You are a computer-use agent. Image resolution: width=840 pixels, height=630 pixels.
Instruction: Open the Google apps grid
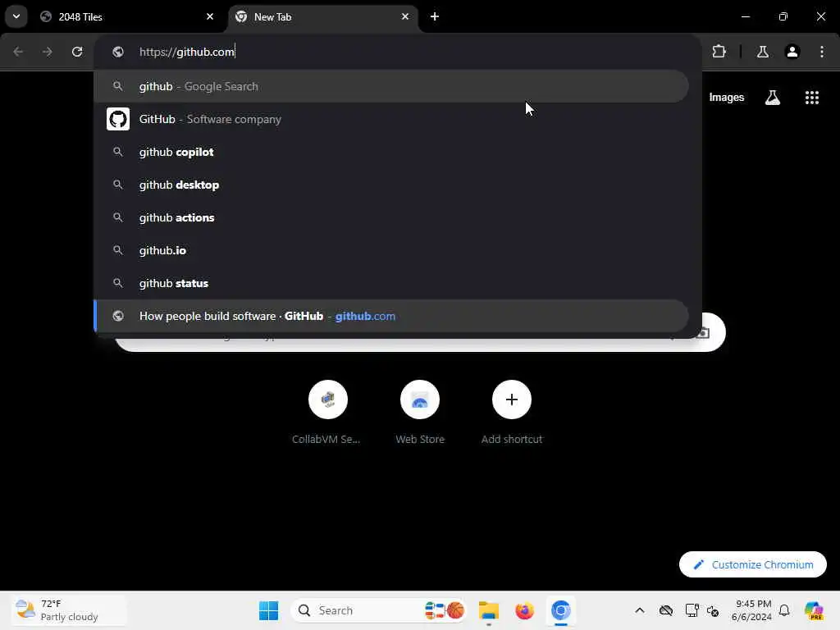[x=811, y=98]
